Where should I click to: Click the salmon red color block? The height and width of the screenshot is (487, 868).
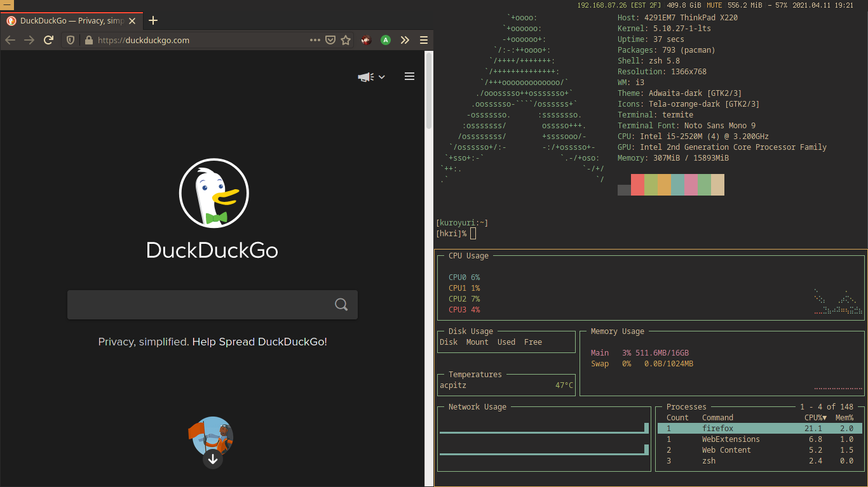point(637,185)
